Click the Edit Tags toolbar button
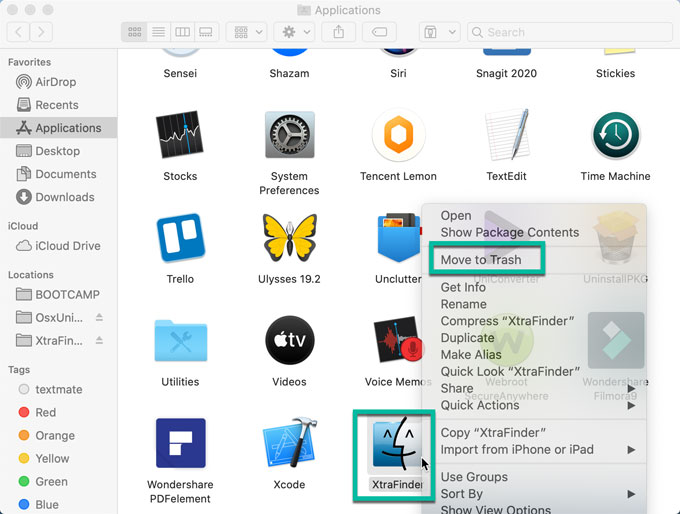680x514 pixels. click(379, 32)
